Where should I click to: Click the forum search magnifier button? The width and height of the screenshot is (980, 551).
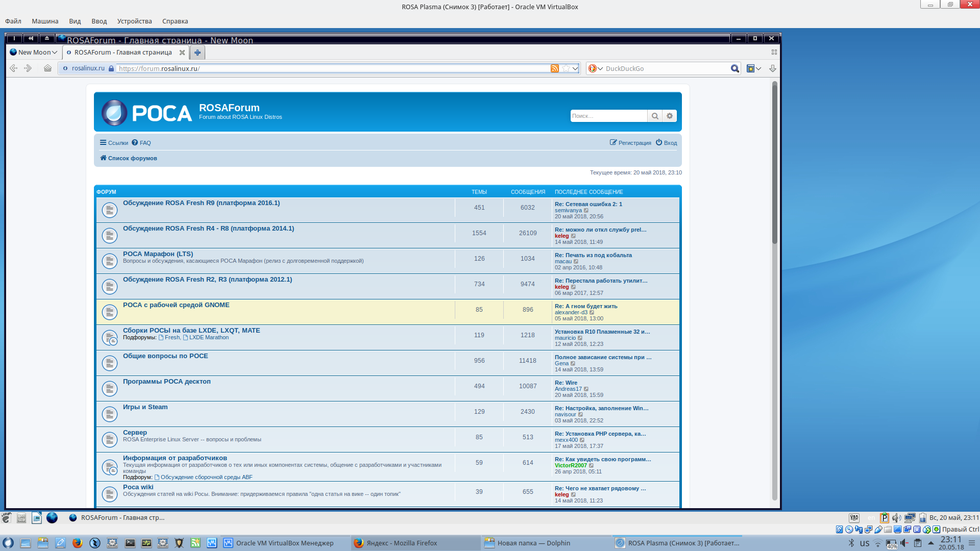(x=654, y=116)
